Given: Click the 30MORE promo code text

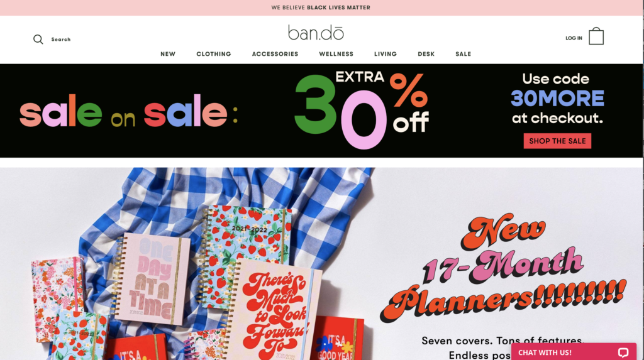Looking at the screenshot, I should click(x=557, y=98).
